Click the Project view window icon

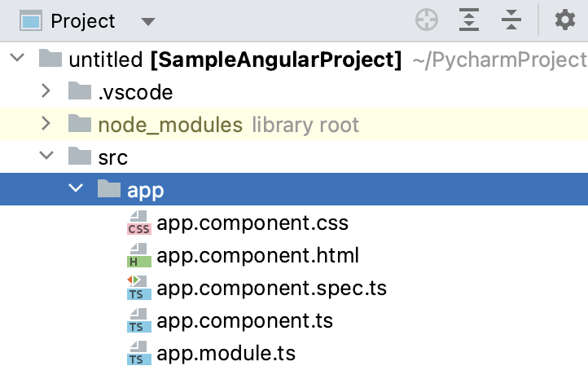pyautogui.click(x=32, y=20)
